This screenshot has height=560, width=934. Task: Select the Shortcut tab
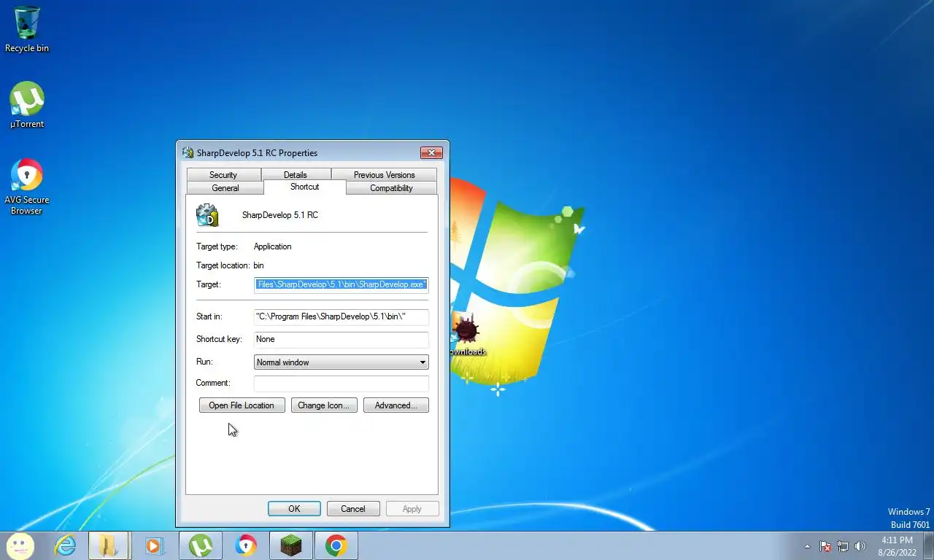304,187
